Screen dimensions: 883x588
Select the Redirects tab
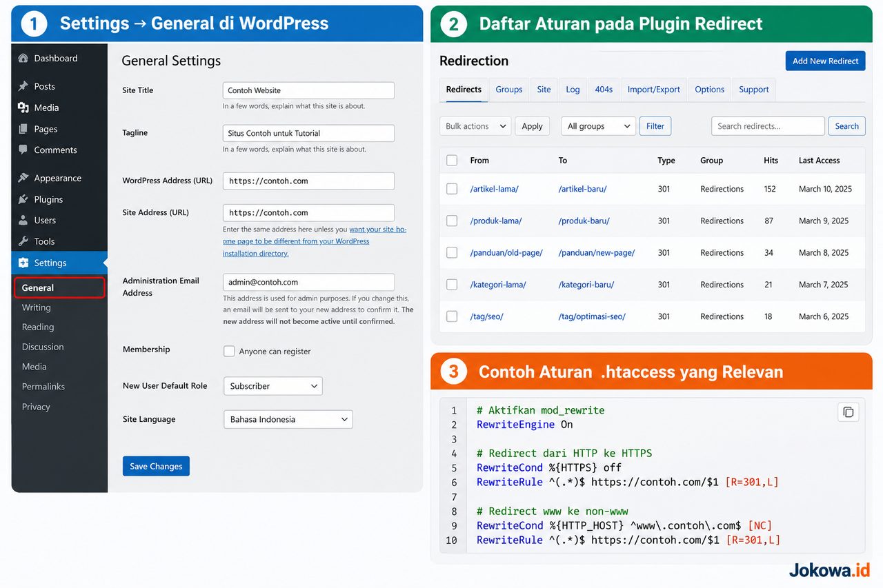(464, 90)
